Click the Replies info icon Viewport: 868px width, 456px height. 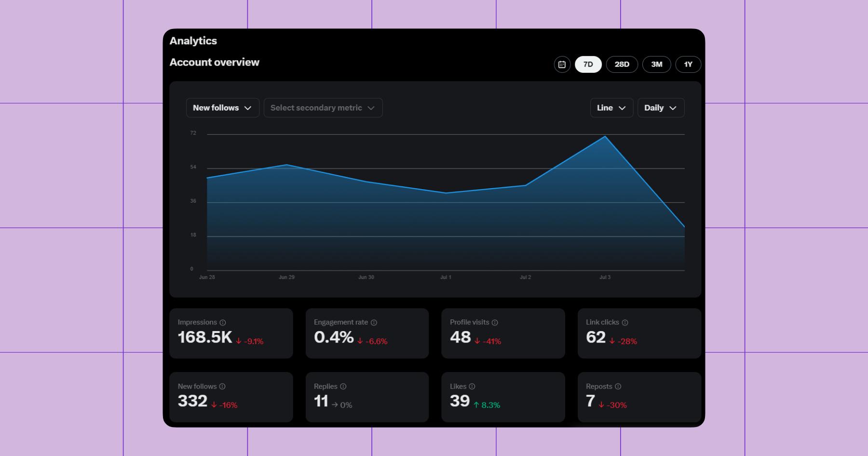coord(343,387)
